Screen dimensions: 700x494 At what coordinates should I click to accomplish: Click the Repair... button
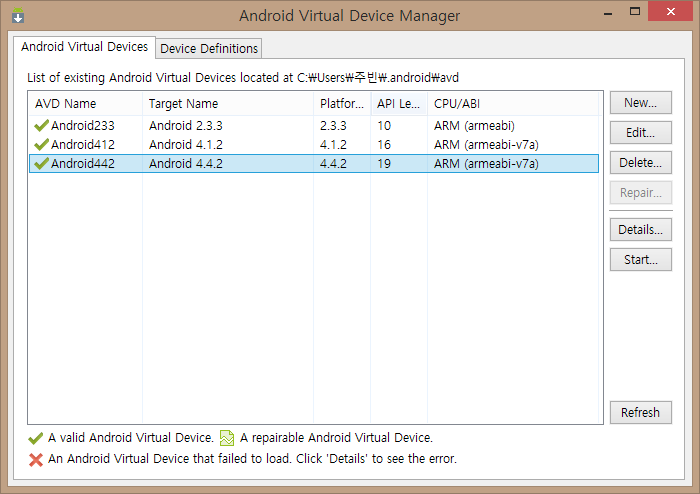coord(641,192)
